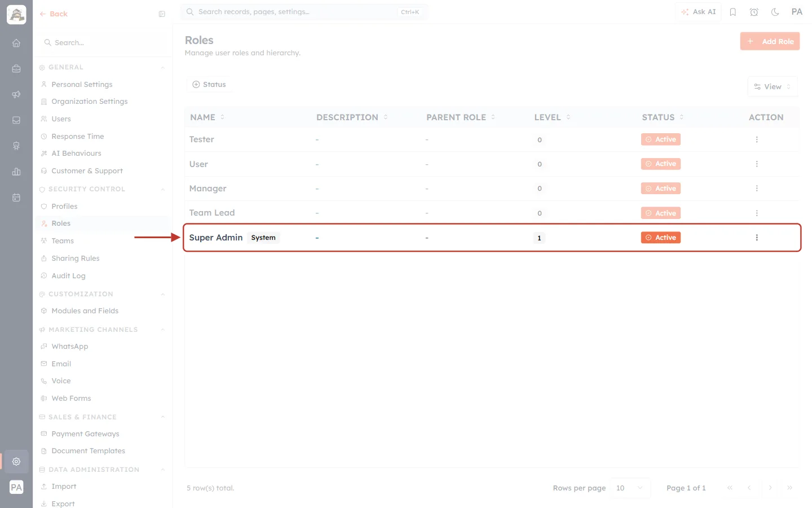
Task: Sort the table by the LEVEL column
Action: [x=553, y=117]
